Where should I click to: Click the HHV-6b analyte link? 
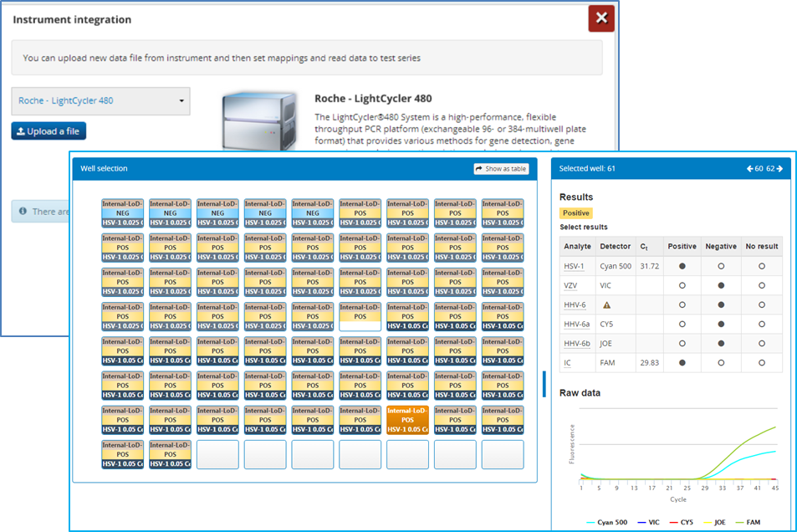click(x=577, y=343)
